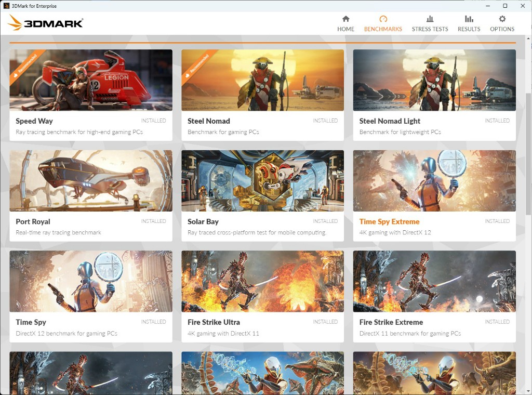
Task: Open the Results icon
Action: click(469, 19)
